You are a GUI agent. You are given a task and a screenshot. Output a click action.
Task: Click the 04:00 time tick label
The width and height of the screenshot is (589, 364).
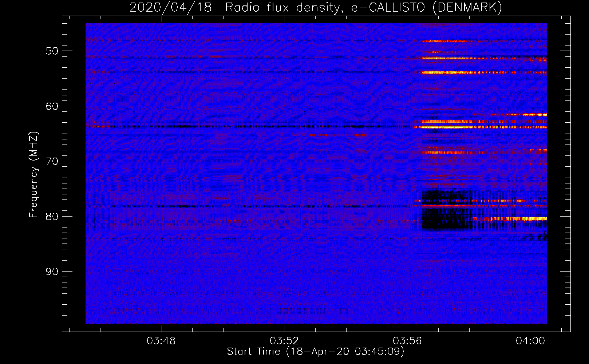(530, 341)
